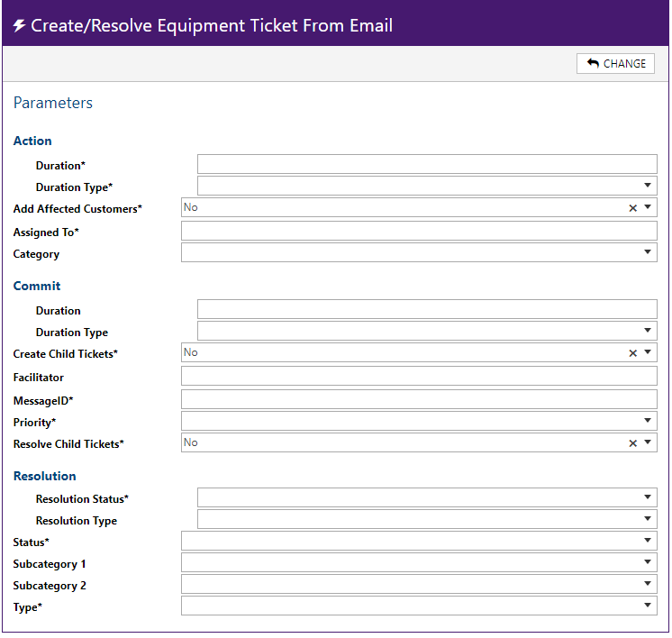Click the Commit section heading
Viewport: 672px width, 638px height.
[36, 286]
